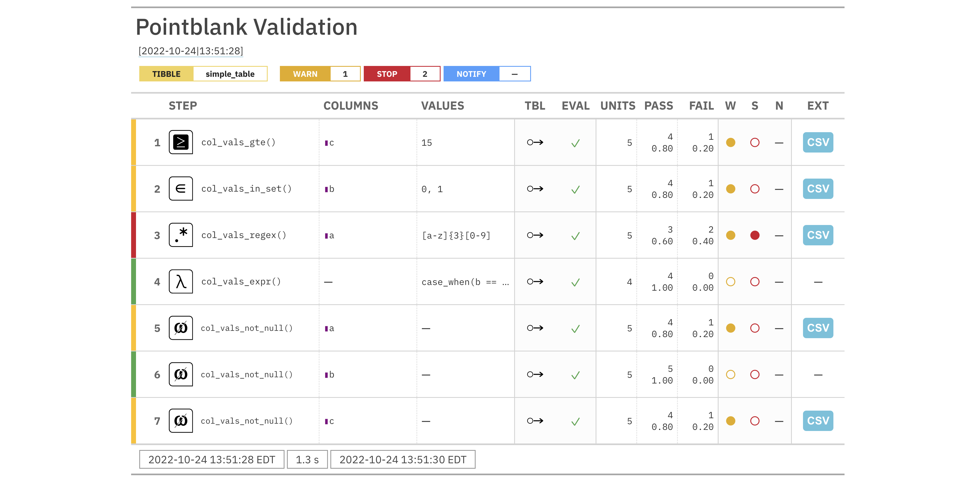Screen dimensions: 980x482
Task: Click the validation timestamp label under title
Action: [191, 51]
